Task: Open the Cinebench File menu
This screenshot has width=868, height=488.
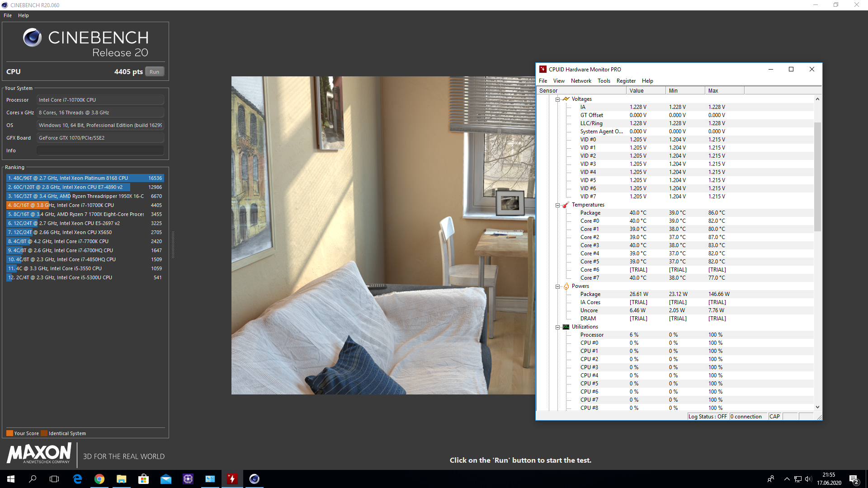Action: [x=8, y=15]
